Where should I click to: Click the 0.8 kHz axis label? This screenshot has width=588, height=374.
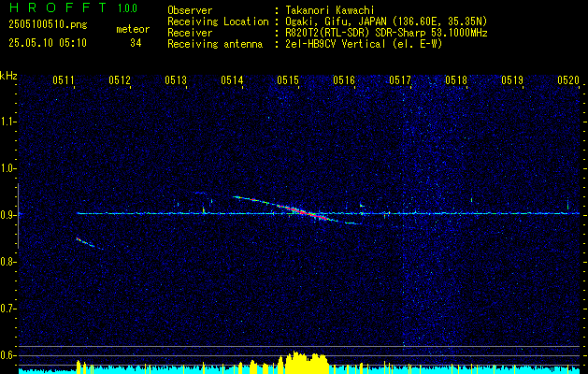point(8,262)
